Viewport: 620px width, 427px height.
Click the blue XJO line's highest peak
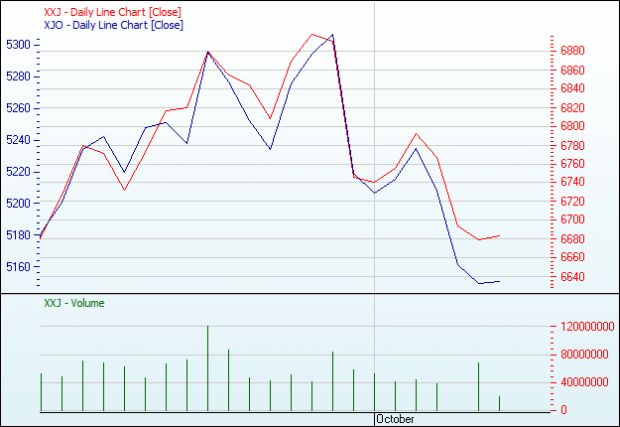coord(333,34)
